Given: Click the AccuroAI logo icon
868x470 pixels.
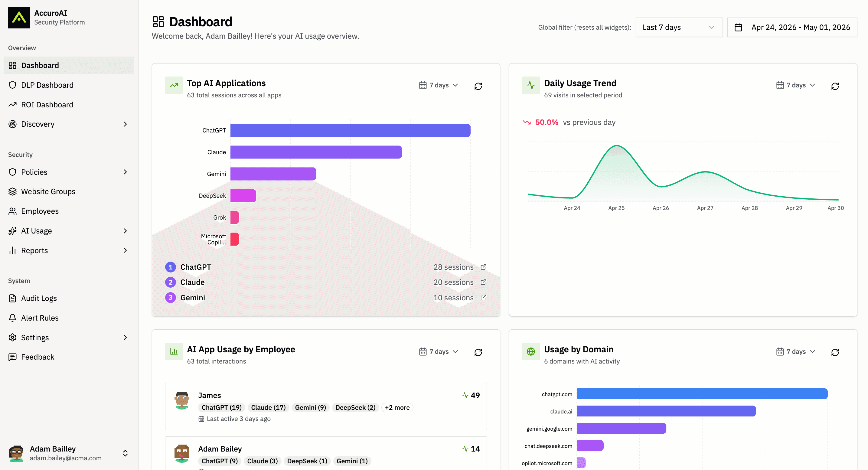Looking at the screenshot, I should (19, 18).
